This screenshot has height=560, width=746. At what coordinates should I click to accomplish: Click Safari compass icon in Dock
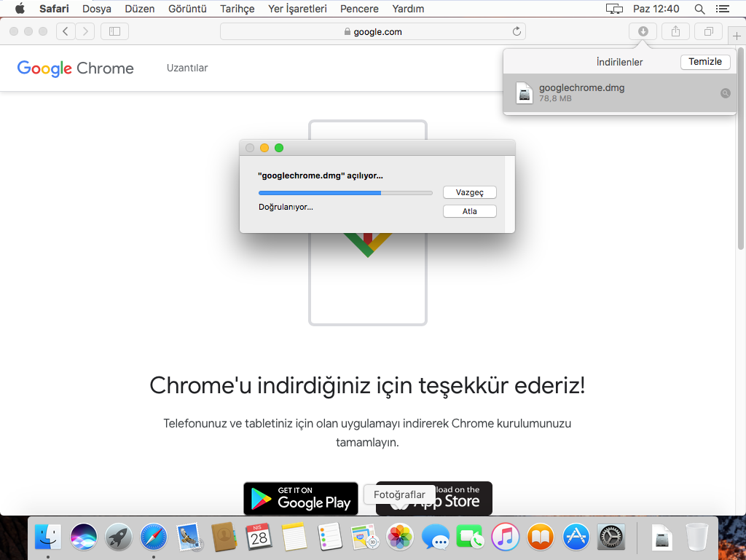pos(154,537)
